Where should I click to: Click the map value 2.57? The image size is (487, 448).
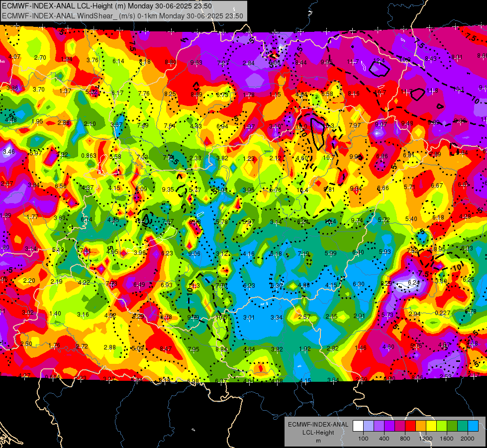pos(304,317)
